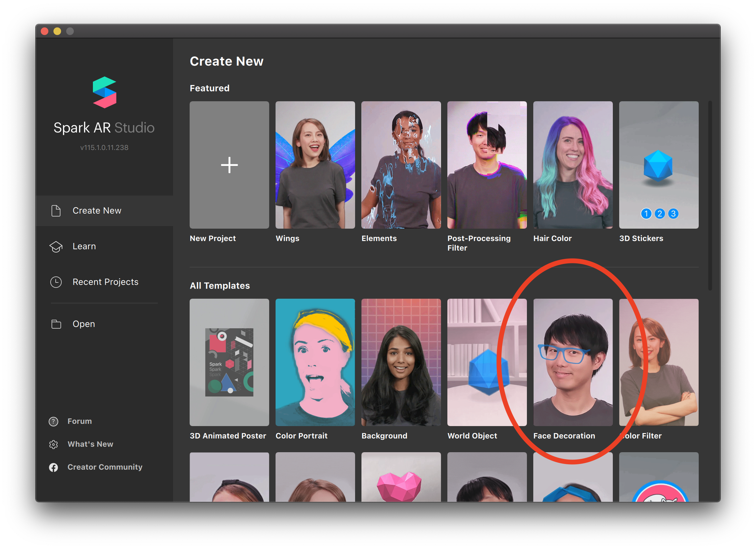This screenshot has height=549, width=756.
Task: Click the Open folder icon
Action: 56,324
